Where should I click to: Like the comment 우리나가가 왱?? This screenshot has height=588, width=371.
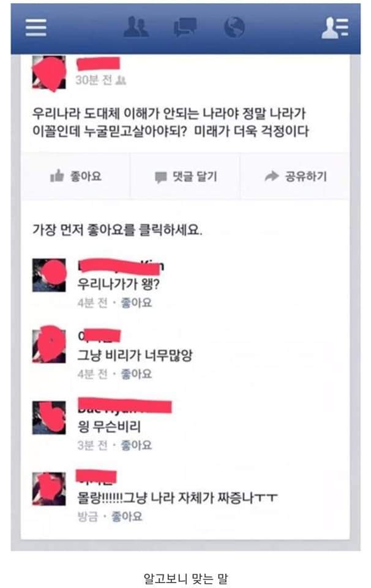click(136, 303)
